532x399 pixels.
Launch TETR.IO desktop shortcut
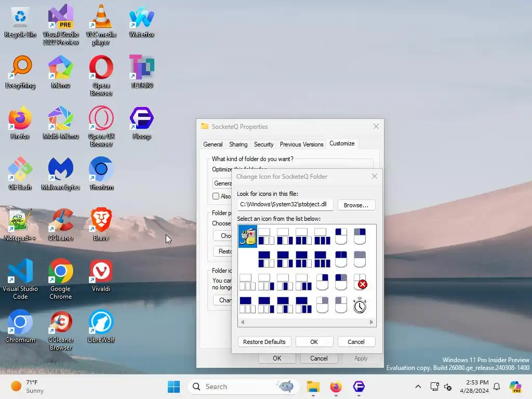point(141,72)
